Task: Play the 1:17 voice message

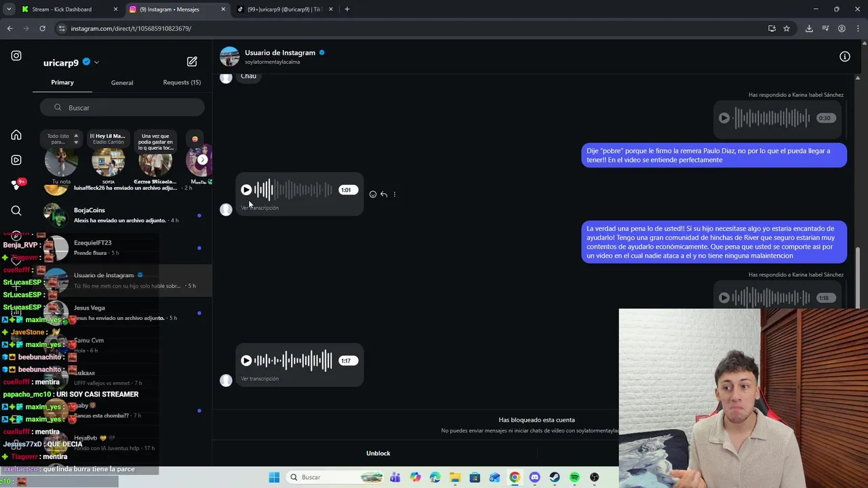Action: 246,361
